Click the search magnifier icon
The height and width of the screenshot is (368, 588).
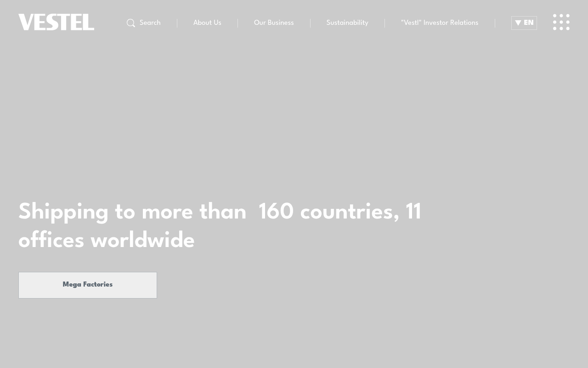tap(131, 23)
